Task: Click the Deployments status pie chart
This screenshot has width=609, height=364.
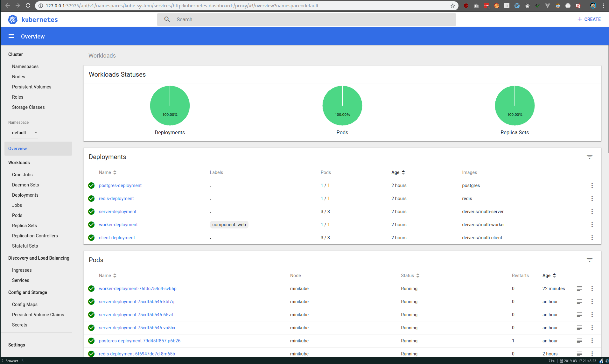Action: click(170, 106)
